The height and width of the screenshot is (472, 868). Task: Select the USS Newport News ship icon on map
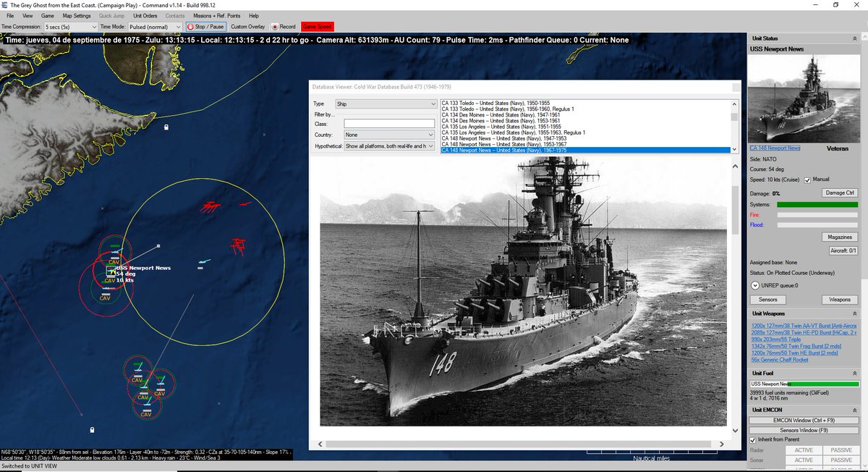point(110,271)
